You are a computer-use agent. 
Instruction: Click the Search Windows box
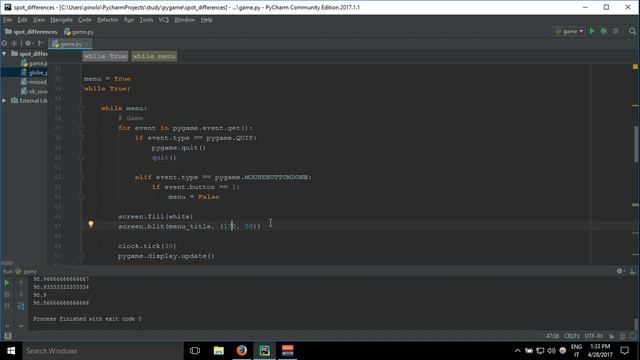click(103, 351)
